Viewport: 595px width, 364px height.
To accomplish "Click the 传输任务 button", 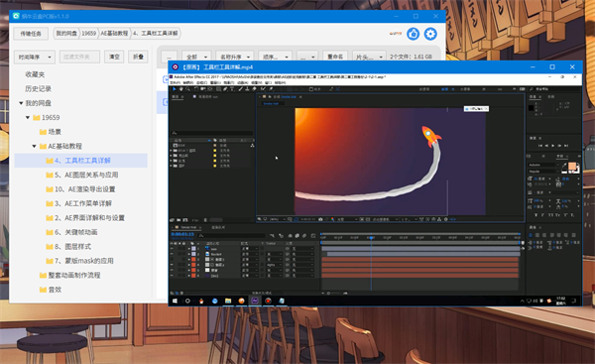I will (x=31, y=34).
